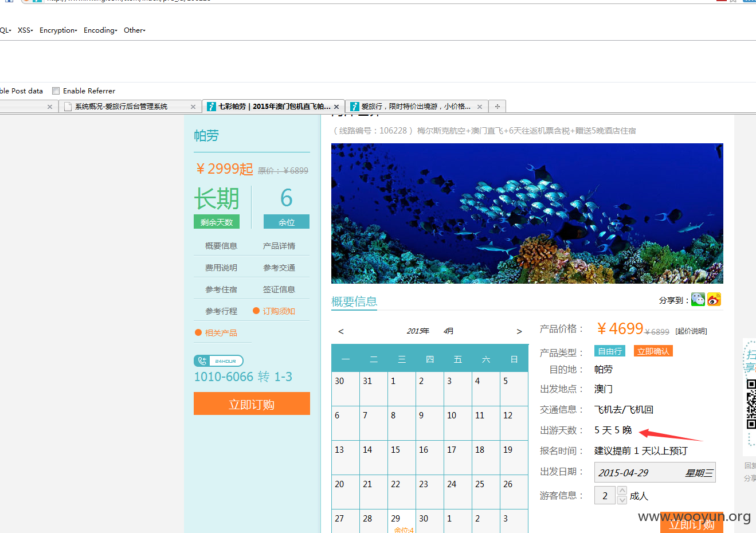Close the 系统概况-爱旅行后台管理系统 tab

(193, 107)
